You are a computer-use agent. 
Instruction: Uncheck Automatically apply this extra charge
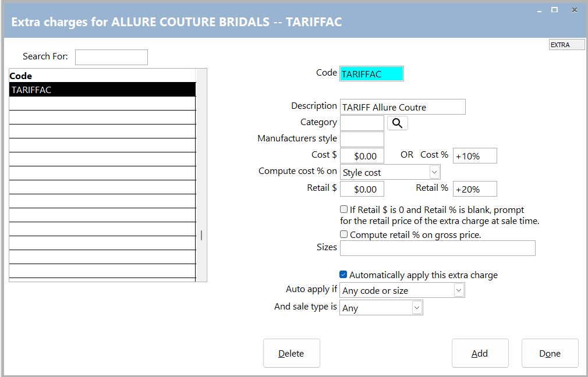[343, 275]
